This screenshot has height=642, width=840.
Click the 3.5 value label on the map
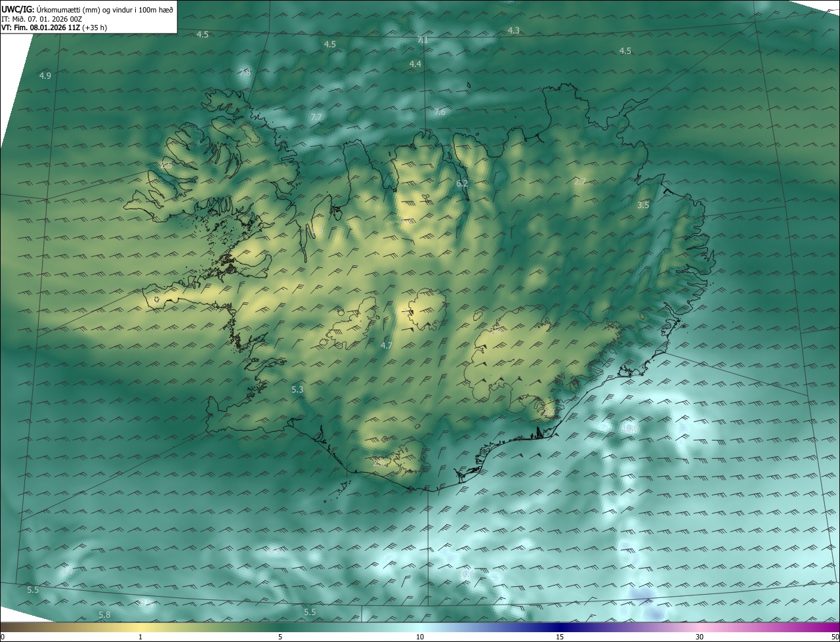(x=643, y=205)
